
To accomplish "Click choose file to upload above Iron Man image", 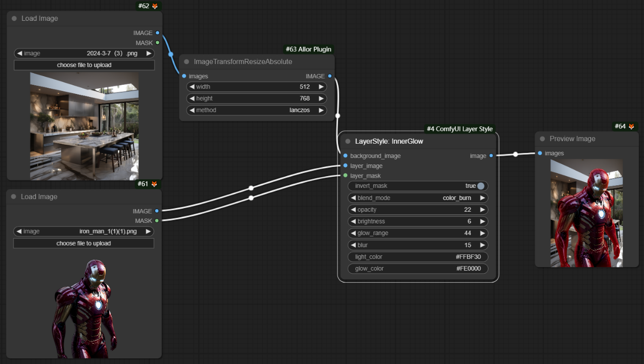I will point(83,244).
